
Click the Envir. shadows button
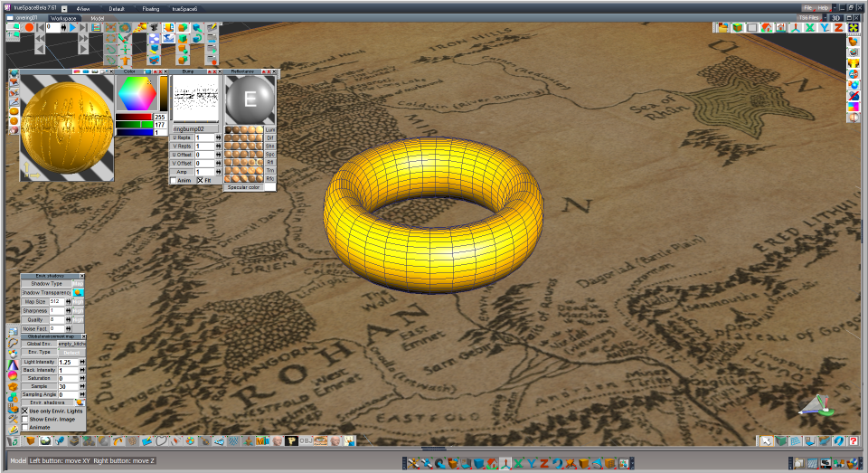[x=48, y=402]
